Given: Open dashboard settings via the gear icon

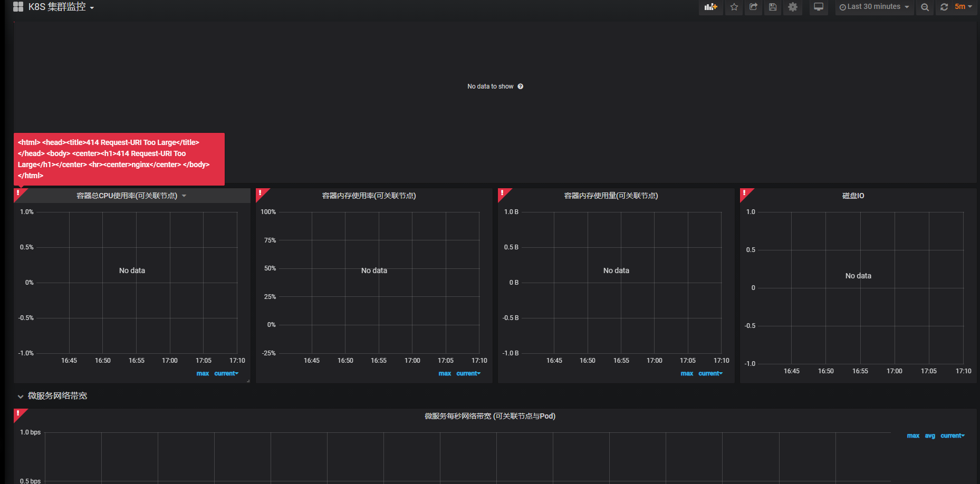Looking at the screenshot, I should pyautogui.click(x=792, y=7).
